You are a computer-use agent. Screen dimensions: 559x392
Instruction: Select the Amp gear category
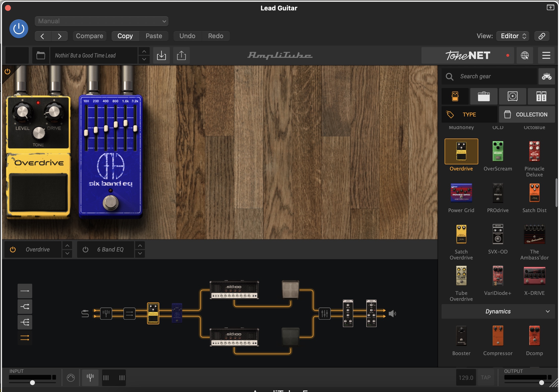pyautogui.click(x=484, y=96)
